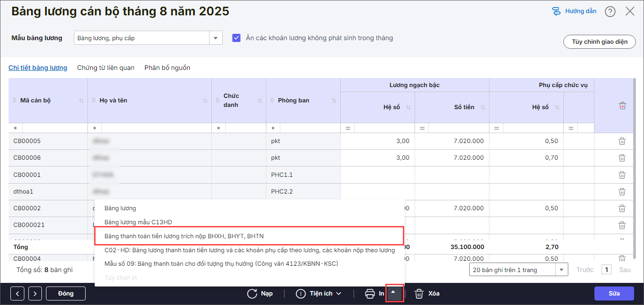Expand the Tiện ích menu
Screen dimensions: 644x305
tap(319, 294)
